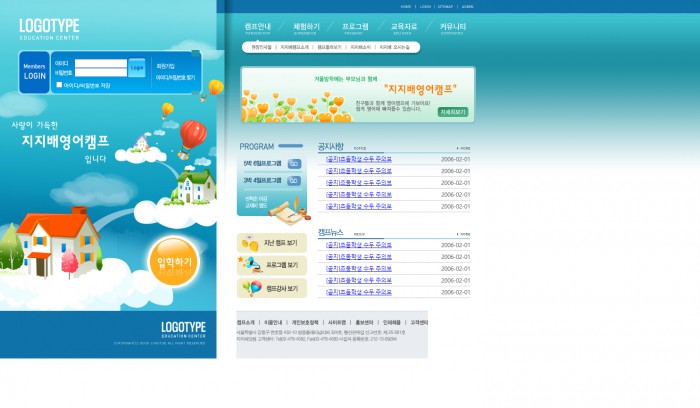The height and width of the screenshot is (408, 700).
Task: Select 프로그램 in the top navigation
Action: click(x=355, y=27)
